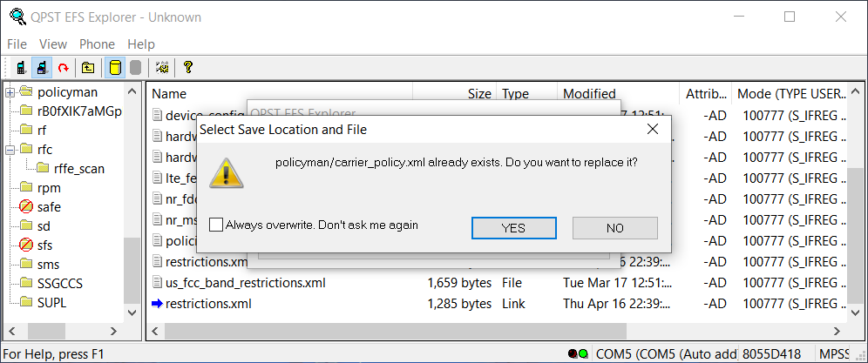Select the sd folder in tree
Screen dimensions: 868x363
point(44,225)
